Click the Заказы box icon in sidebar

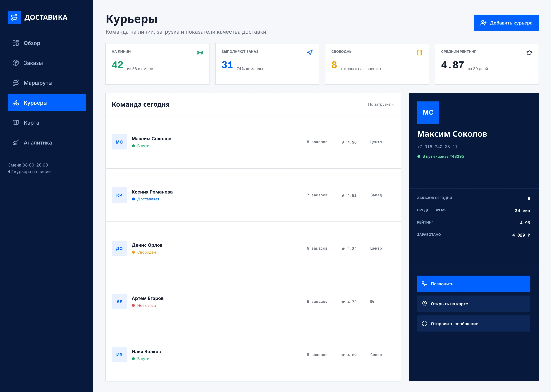[x=16, y=63]
